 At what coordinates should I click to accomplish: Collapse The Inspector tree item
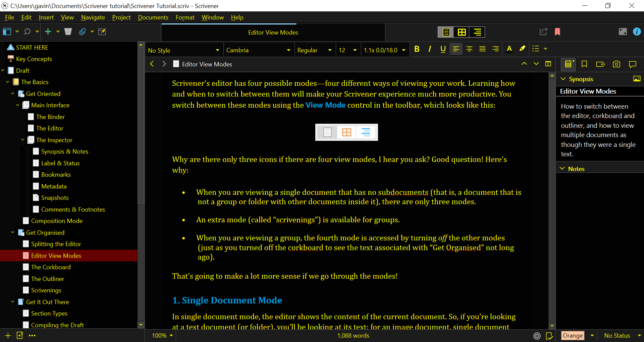click(23, 140)
